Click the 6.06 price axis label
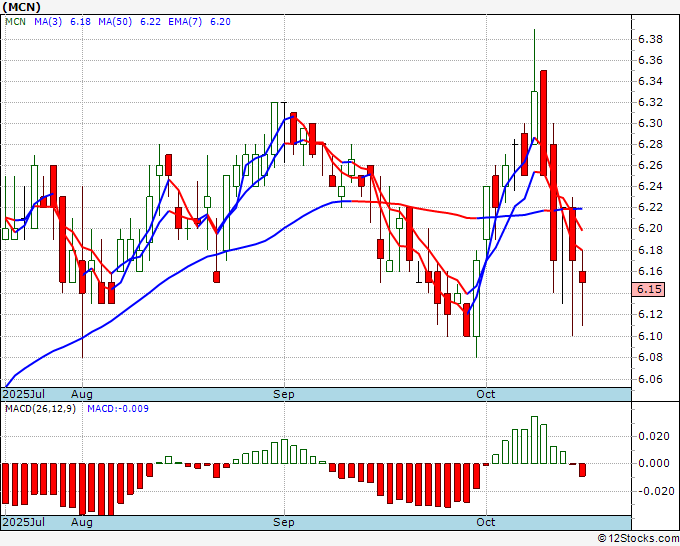Viewport: 680px width, 546px height. [x=650, y=379]
